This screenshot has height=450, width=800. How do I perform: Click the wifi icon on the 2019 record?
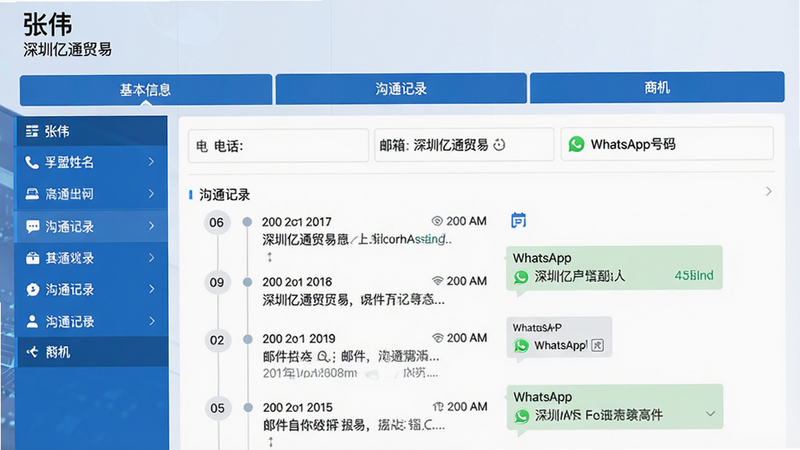[437, 338]
